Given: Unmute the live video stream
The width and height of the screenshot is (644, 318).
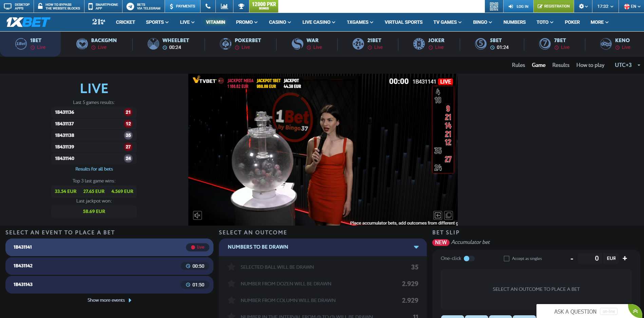Looking at the screenshot, I should click(197, 215).
